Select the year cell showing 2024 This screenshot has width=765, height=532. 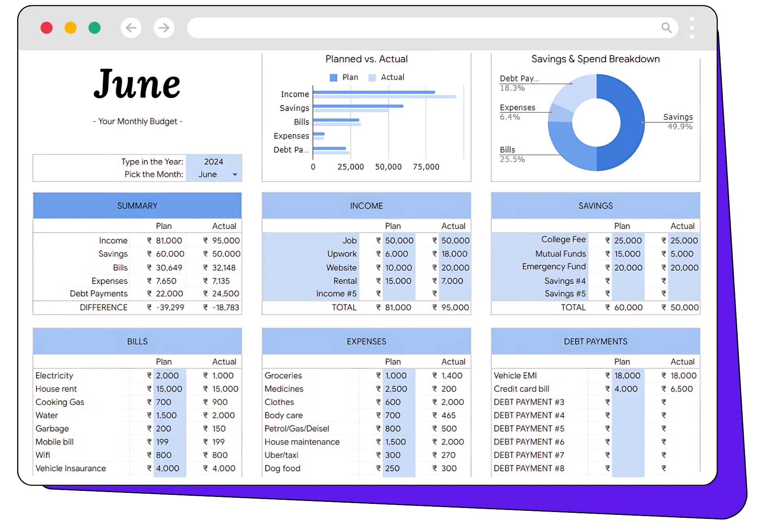coord(213,162)
